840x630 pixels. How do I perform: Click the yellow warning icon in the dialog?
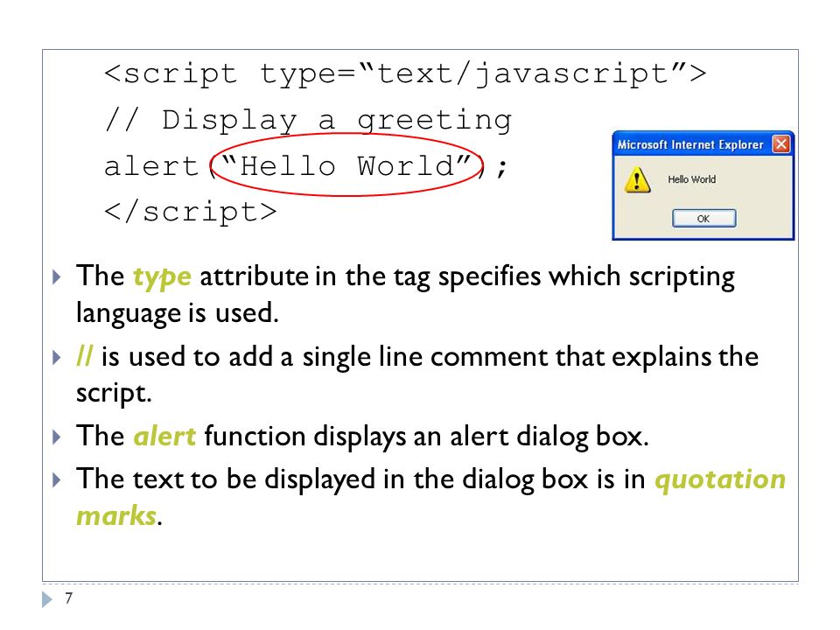point(637,179)
